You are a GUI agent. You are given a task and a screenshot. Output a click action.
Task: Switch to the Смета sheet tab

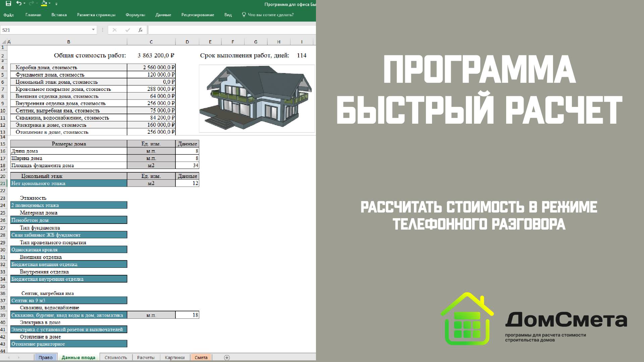pyautogui.click(x=201, y=357)
